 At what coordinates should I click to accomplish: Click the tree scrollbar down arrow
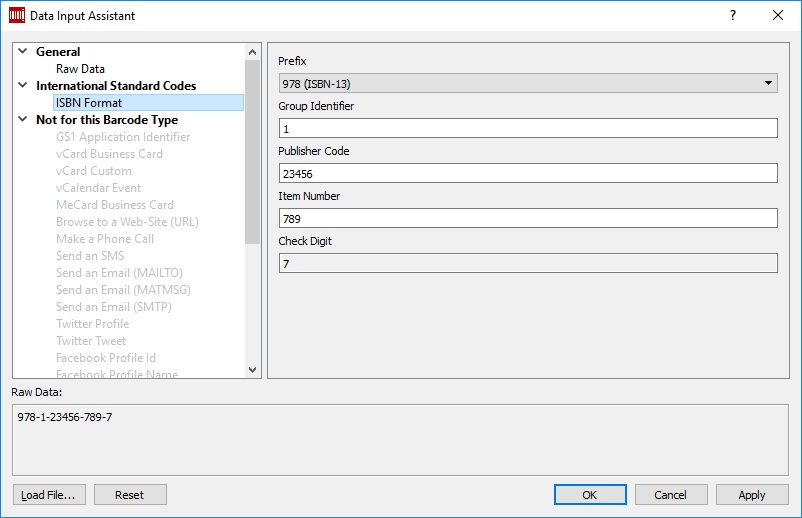[252, 370]
